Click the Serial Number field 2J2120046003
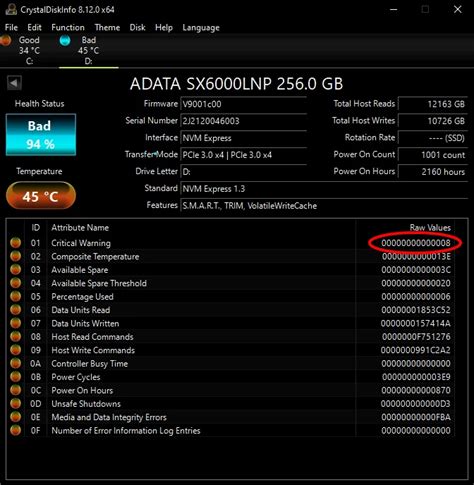Viewport: 474px width, 485px height. tap(243, 121)
